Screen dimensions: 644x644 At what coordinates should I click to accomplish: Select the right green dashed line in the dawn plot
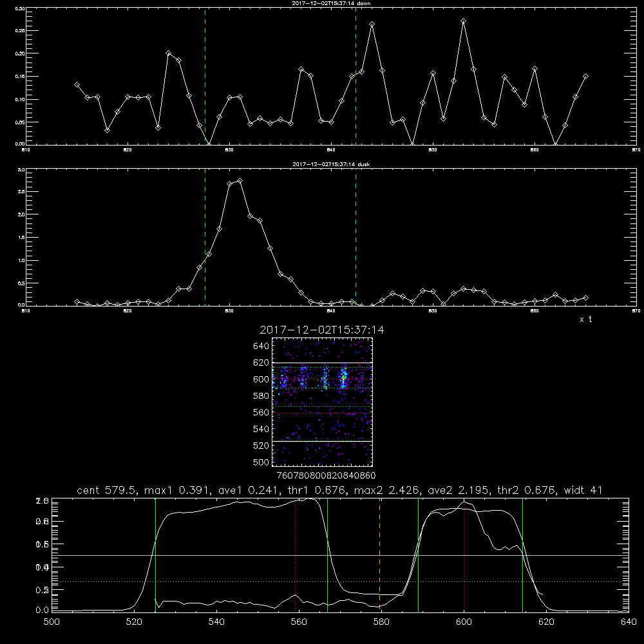[x=355, y=77]
